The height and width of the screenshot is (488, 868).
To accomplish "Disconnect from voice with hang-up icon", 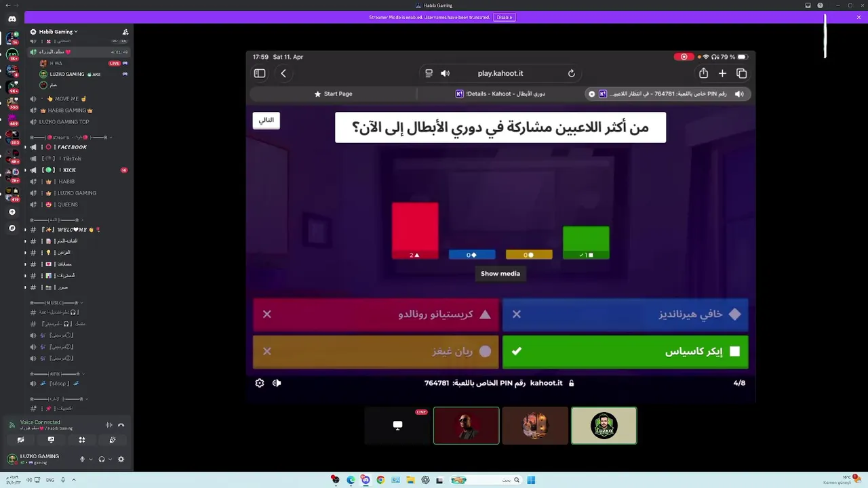I will point(121,425).
